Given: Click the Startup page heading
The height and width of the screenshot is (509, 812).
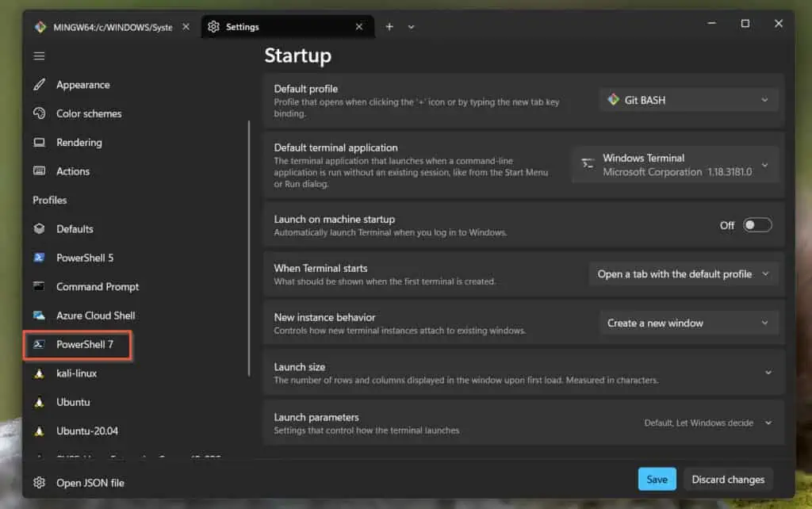Looking at the screenshot, I should [298, 55].
